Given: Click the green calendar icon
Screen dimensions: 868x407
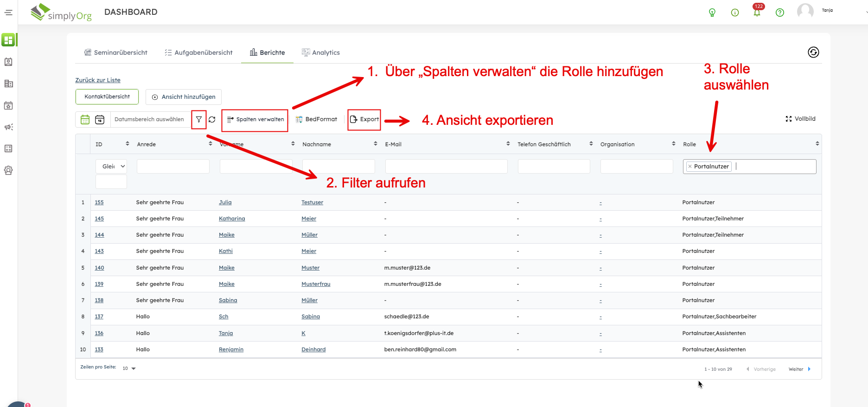Looking at the screenshot, I should point(85,119).
